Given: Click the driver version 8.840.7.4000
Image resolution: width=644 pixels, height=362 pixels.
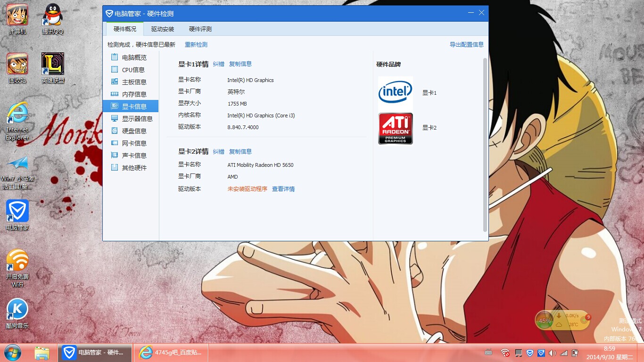Looking at the screenshot, I should click(243, 127).
